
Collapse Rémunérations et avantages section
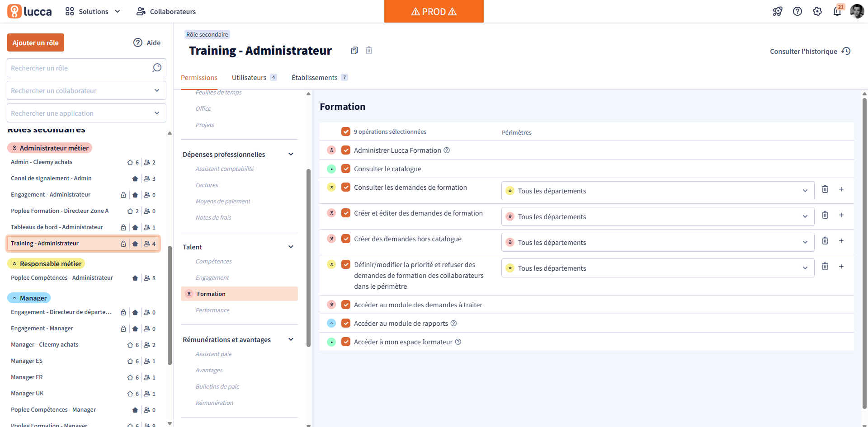click(x=291, y=339)
